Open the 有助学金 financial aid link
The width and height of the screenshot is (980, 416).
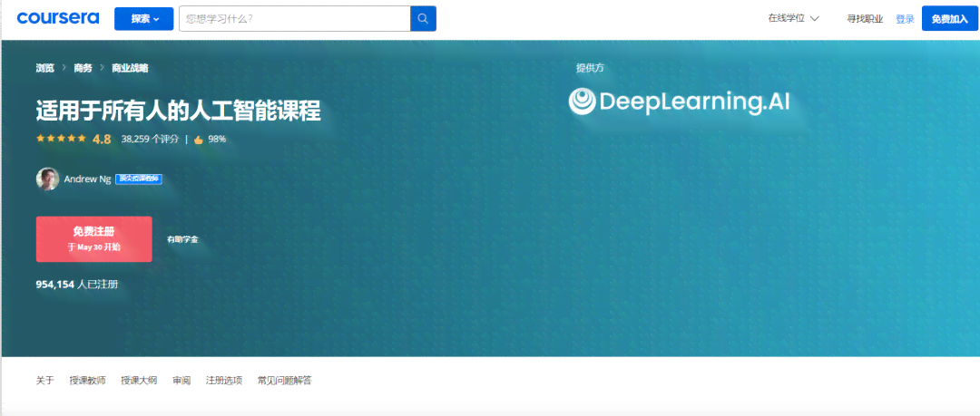(182, 239)
